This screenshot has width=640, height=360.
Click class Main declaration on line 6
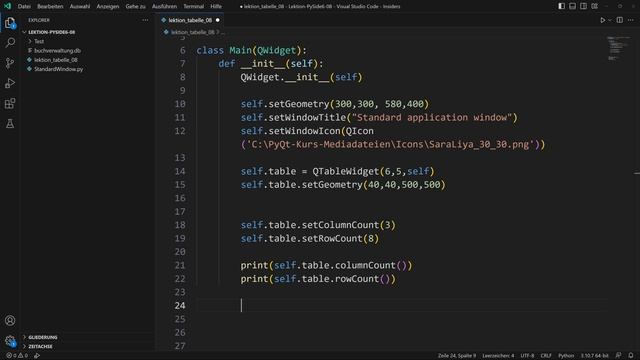[x=251, y=50]
